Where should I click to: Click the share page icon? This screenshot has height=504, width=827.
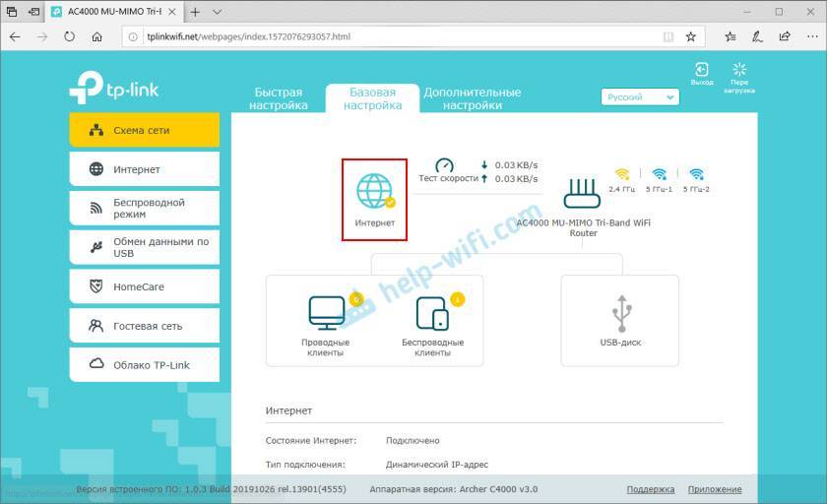[785, 36]
